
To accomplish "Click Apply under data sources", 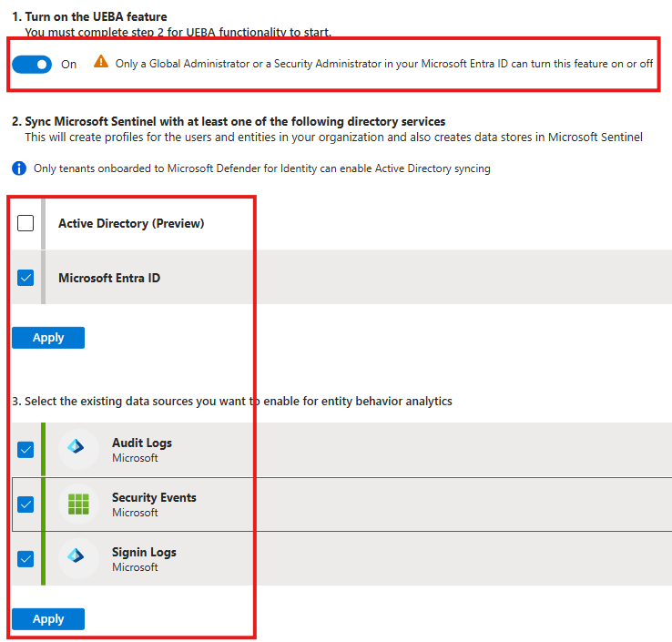I will (x=48, y=619).
